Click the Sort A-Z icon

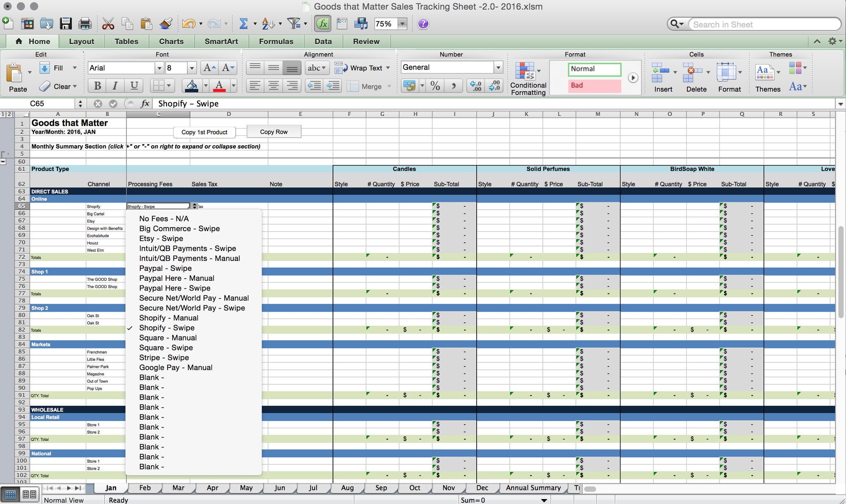pyautogui.click(x=268, y=24)
